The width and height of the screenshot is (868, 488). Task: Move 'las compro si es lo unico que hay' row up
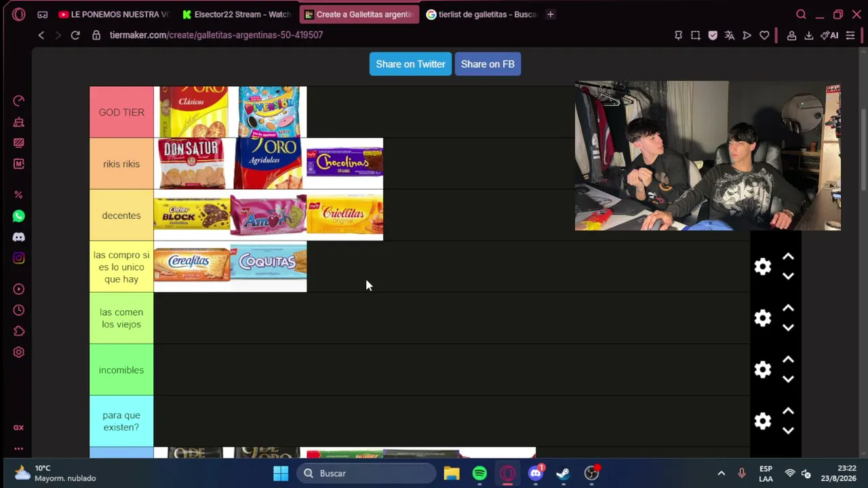click(788, 257)
